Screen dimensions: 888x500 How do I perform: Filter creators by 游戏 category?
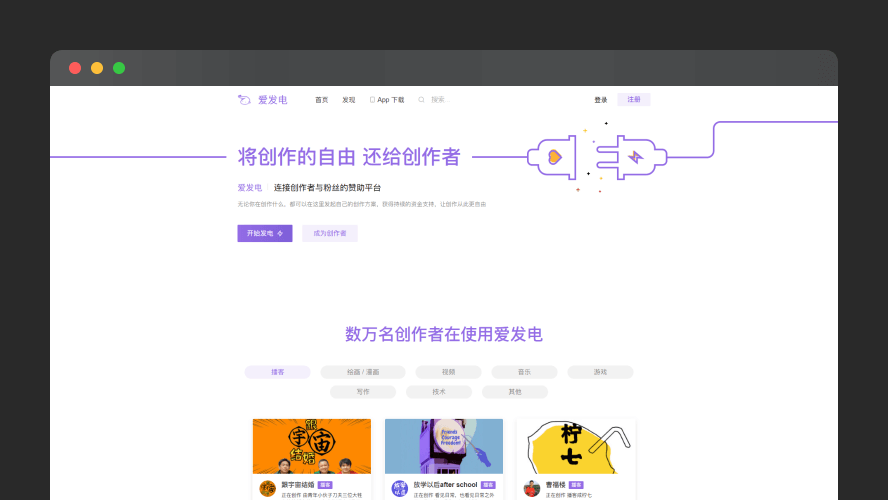[600, 372]
